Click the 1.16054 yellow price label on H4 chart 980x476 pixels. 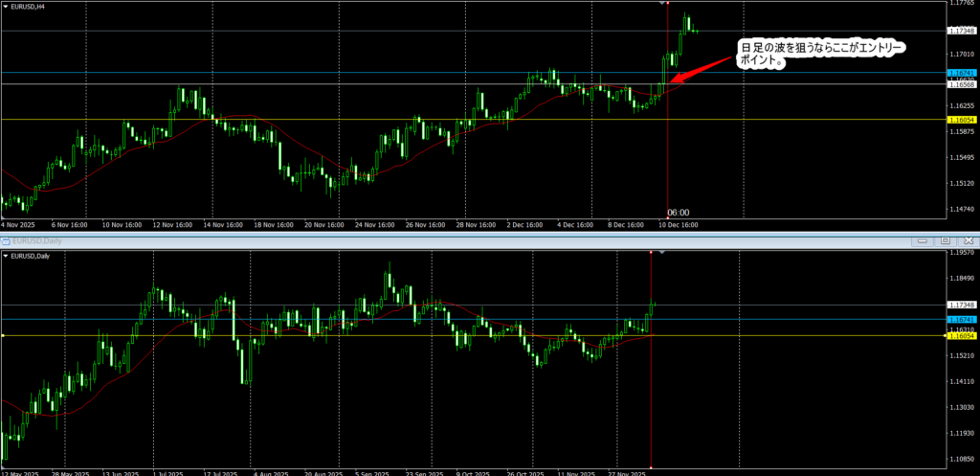961,120
